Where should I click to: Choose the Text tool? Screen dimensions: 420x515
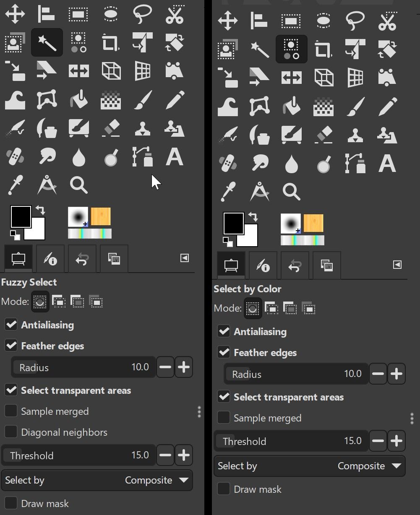tap(175, 157)
